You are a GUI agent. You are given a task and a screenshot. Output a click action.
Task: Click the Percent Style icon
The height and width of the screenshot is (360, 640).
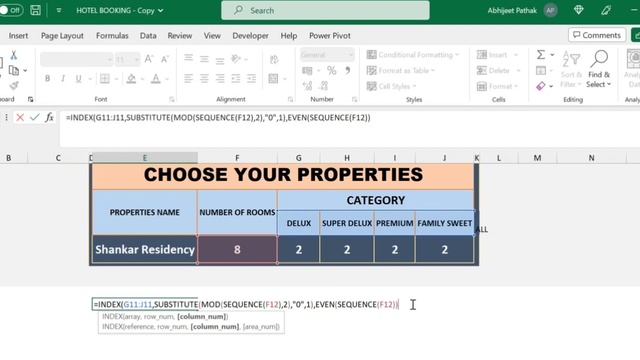(x=331, y=71)
